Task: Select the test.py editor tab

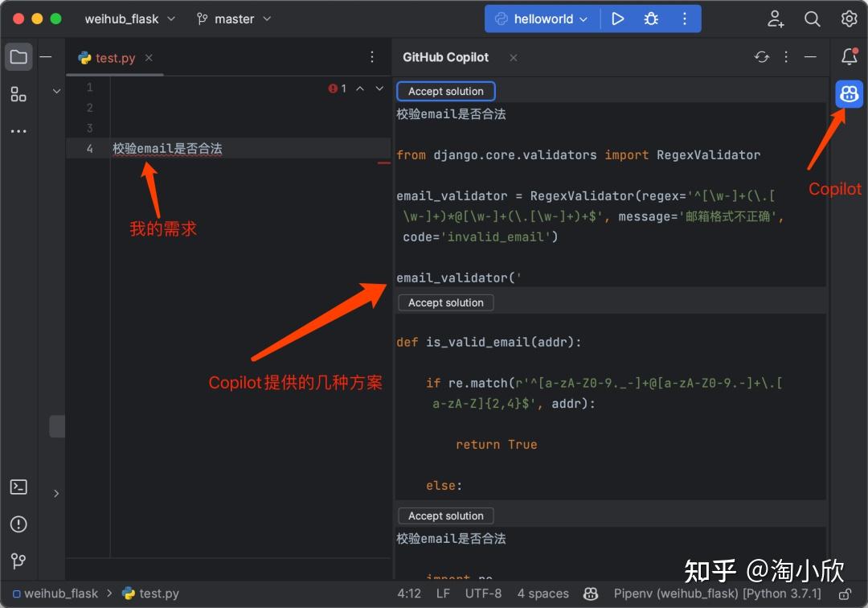Action: [x=115, y=58]
